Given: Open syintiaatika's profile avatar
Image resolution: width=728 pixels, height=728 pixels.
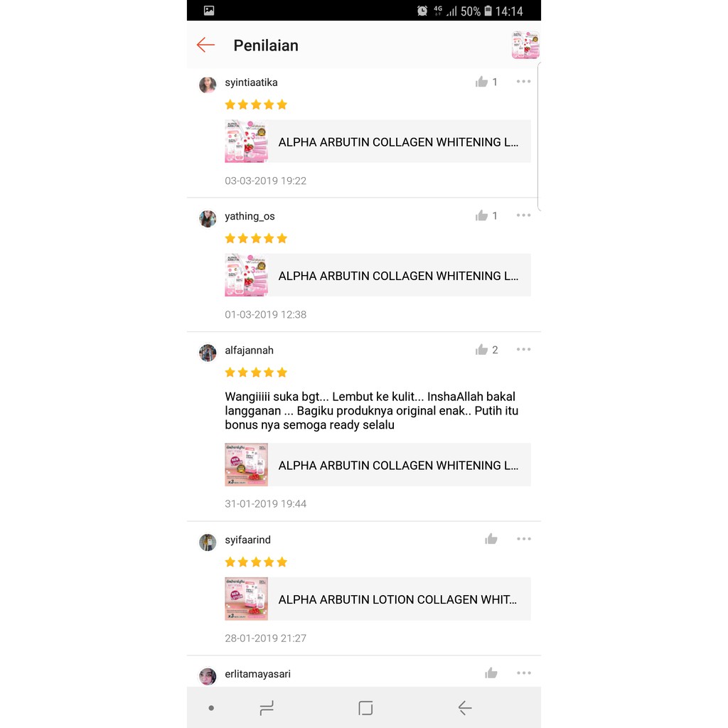Looking at the screenshot, I should 208,85.
